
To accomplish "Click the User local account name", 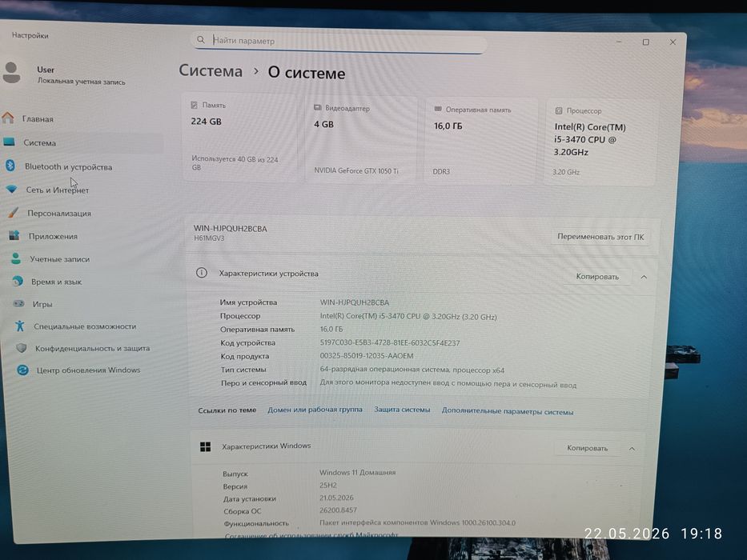I will point(46,70).
